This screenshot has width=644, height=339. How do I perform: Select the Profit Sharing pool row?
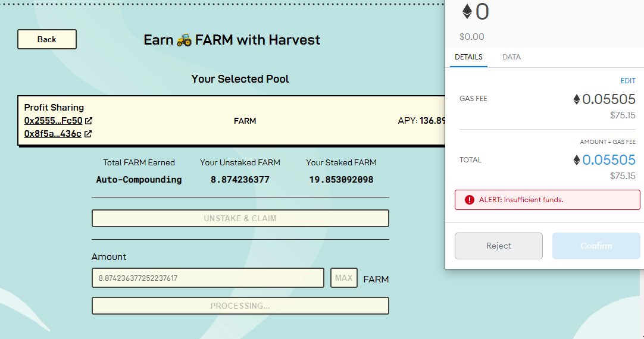point(231,121)
